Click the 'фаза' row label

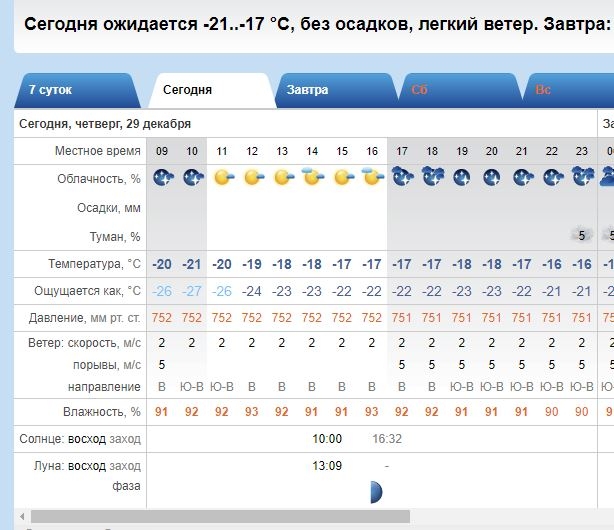point(126,486)
